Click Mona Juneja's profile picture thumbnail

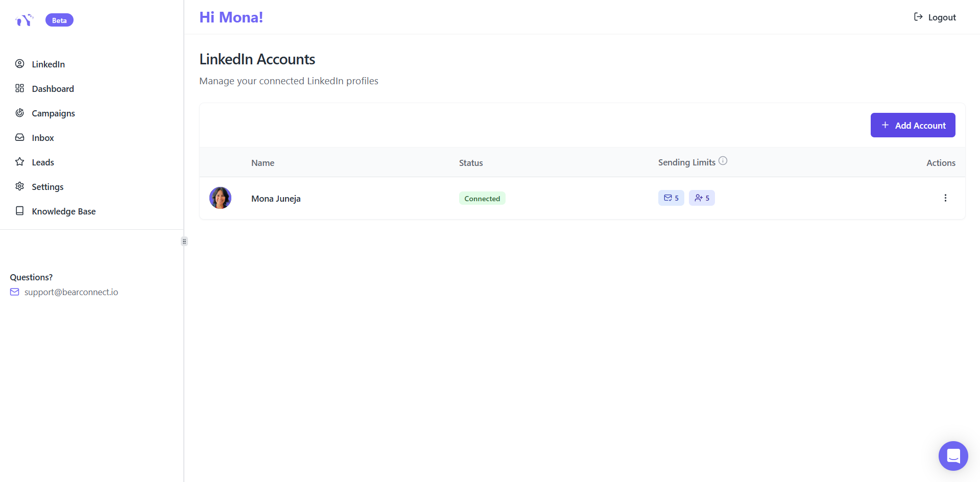[x=220, y=198]
